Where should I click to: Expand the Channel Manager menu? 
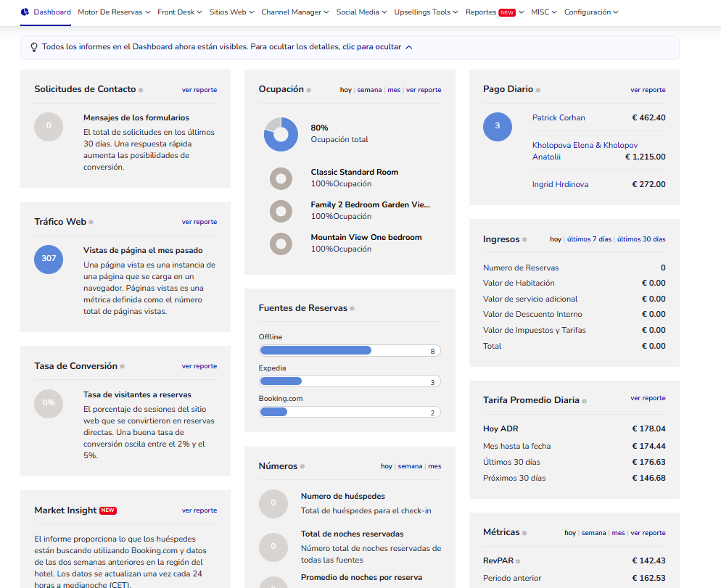(294, 12)
